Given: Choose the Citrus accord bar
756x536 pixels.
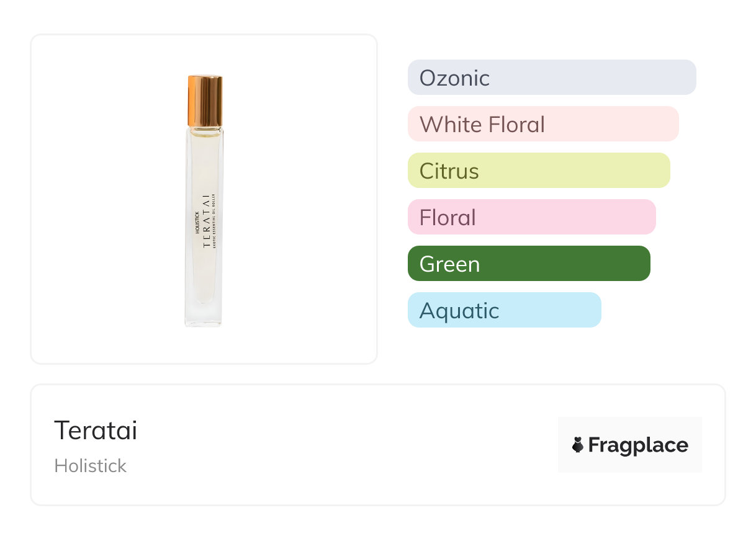Looking at the screenshot, I should [x=539, y=171].
